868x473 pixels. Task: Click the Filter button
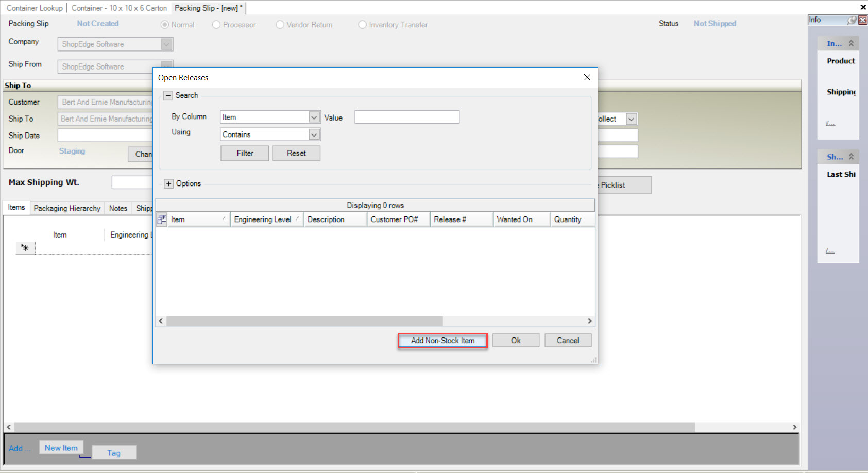coord(245,154)
